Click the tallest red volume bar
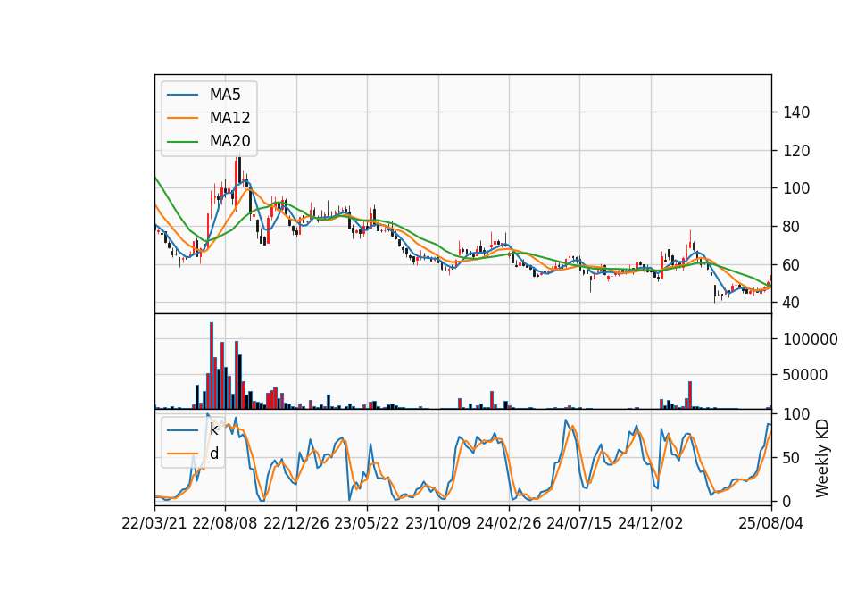Image resolution: width=857 pixels, height=616 pixels. tap(212, 366)
